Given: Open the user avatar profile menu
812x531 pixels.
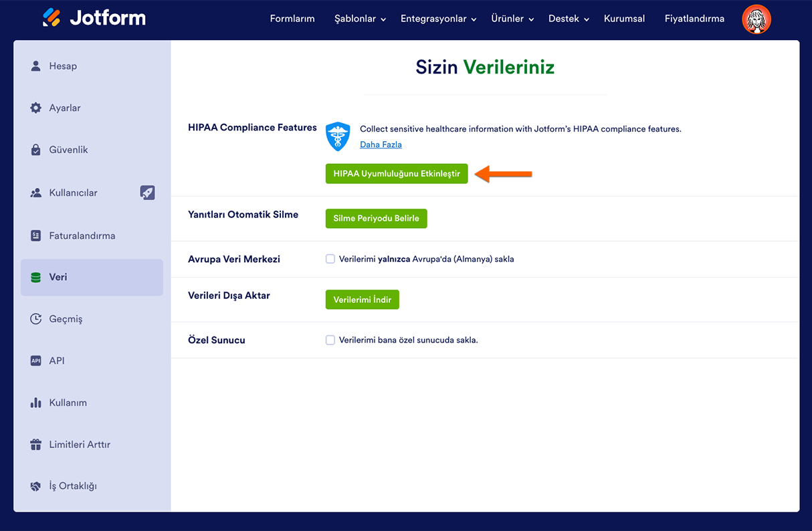Looking at the screenshot, I should pyautogui.click(x=756, y=19).
